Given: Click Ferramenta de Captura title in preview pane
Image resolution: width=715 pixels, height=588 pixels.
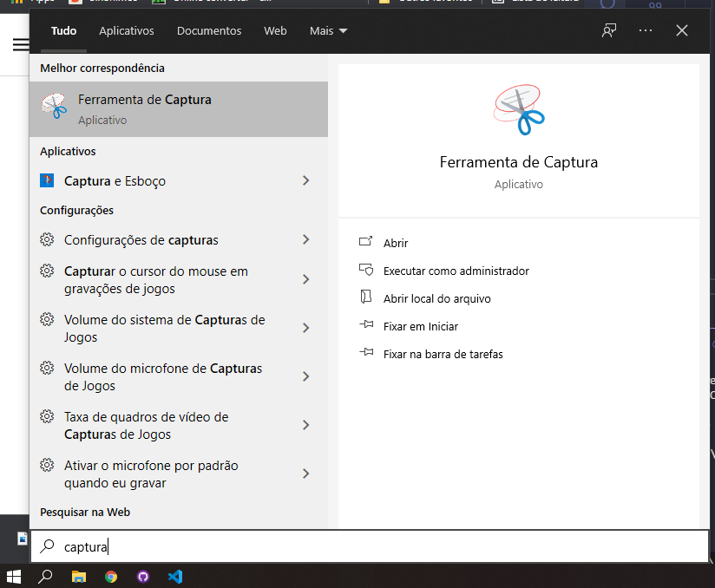Looking at the screenshot, I should (x=519, y=162).
